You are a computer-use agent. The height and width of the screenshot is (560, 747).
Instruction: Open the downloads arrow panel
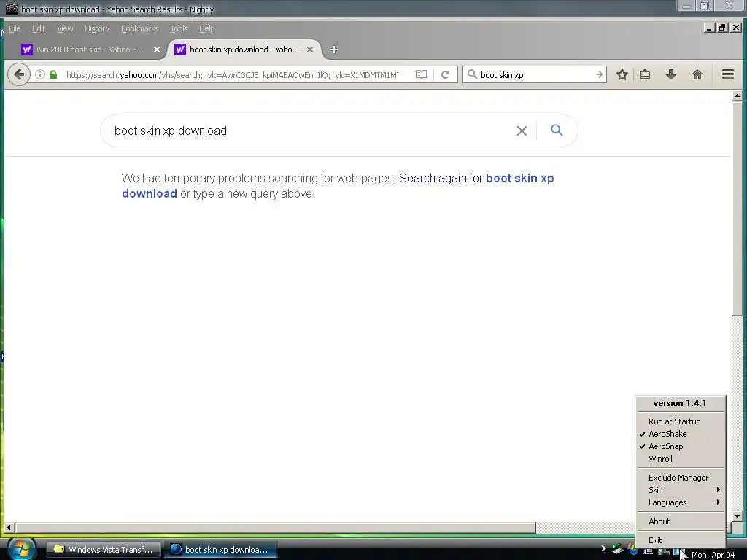pos(671,74)
